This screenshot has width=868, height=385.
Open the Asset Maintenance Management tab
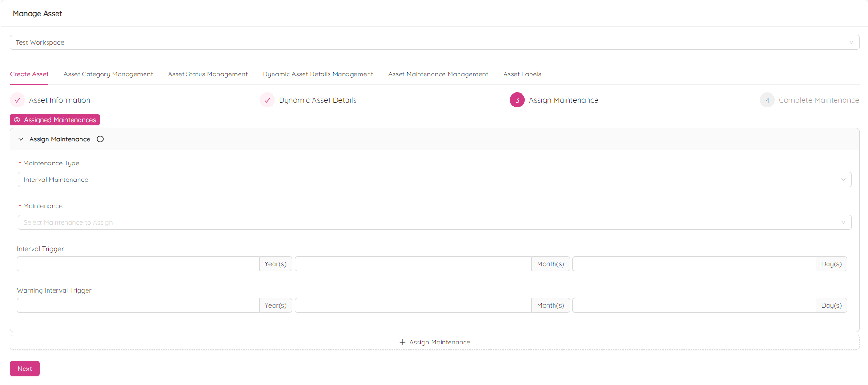438,74
